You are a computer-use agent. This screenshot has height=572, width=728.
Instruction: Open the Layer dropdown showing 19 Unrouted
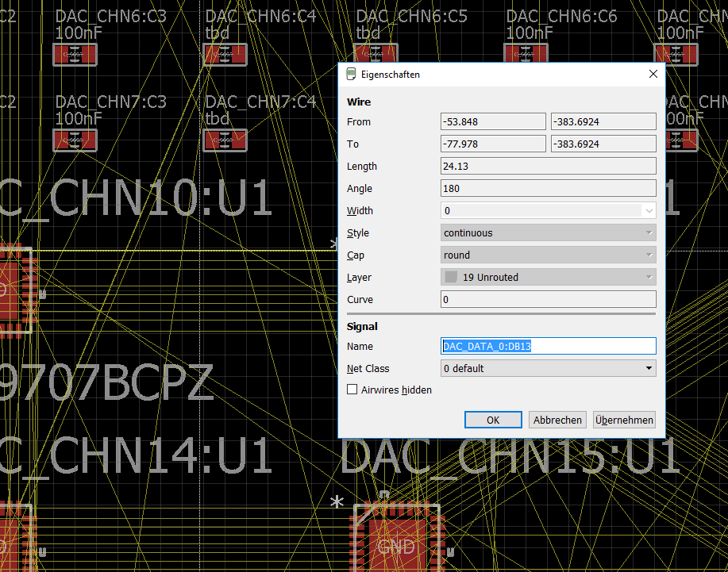pos(549,278)
